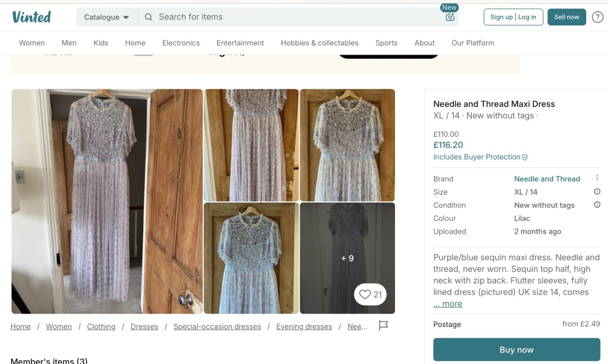This screenshot has height=364, width=608.
Task: Open the help question mark icon
Action: coord(597,17)
